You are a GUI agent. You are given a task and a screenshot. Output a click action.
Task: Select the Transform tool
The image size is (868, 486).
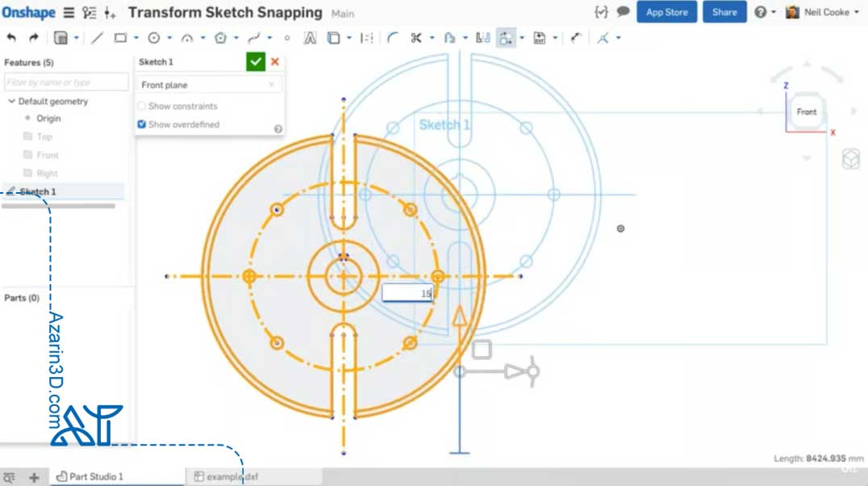[506, 38]
